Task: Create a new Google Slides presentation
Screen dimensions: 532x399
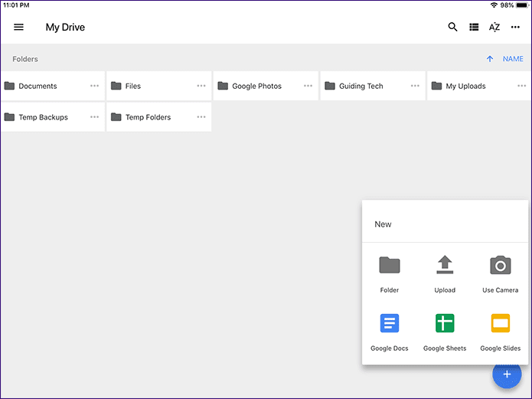Action: point(501,332)
